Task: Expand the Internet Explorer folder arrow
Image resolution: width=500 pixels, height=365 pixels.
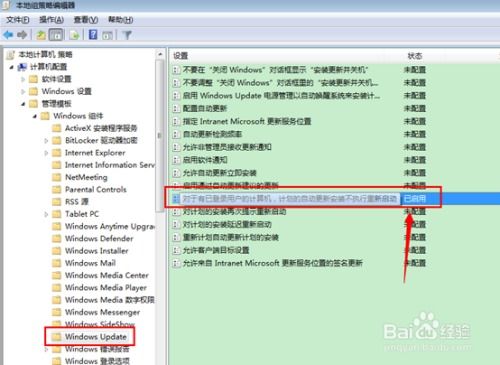Action: click(46, 153)
